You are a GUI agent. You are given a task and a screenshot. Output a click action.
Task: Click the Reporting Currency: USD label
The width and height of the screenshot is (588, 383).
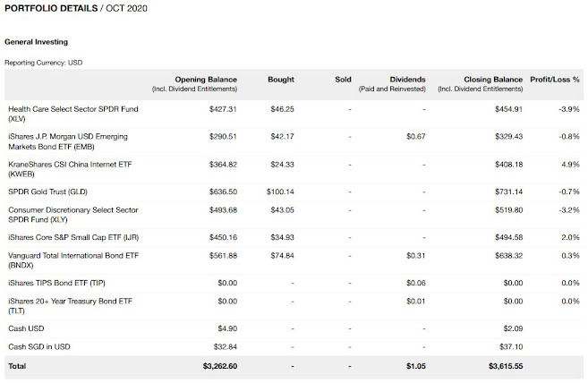[44, 63]
